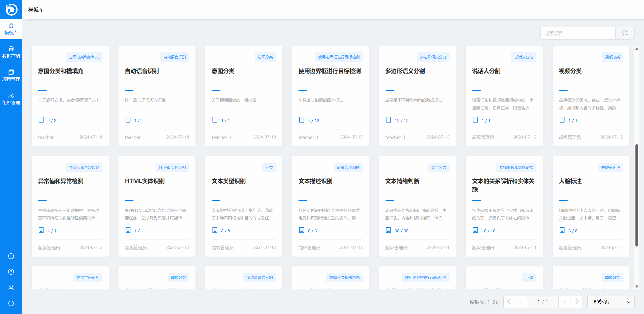
Task: Click in the 搜索项目 search field
Action: tap(578, 33)
